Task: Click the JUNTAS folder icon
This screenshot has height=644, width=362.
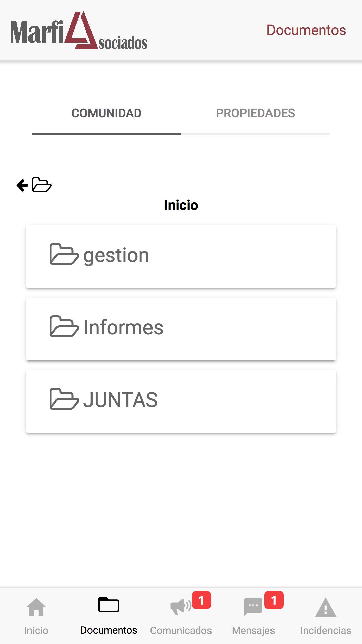Action: 64,399
